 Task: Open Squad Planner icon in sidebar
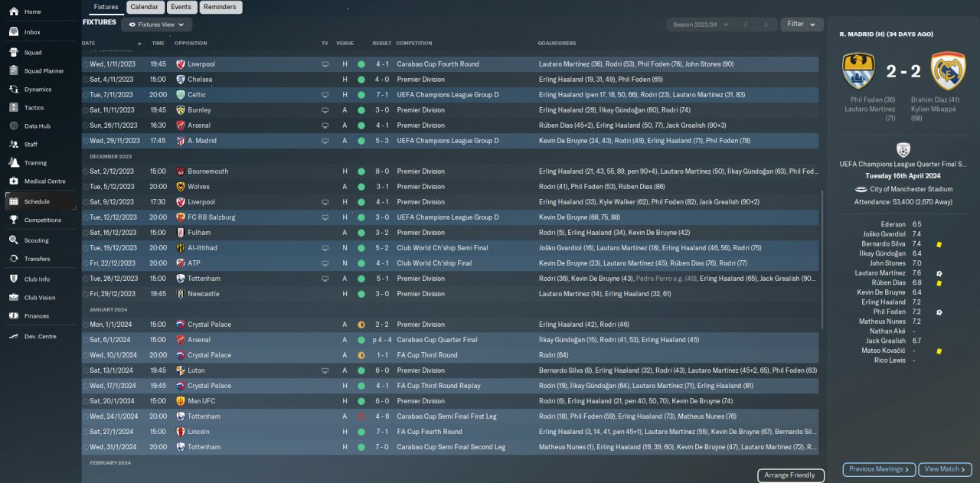pyautogui.click(x=13, y=70)
